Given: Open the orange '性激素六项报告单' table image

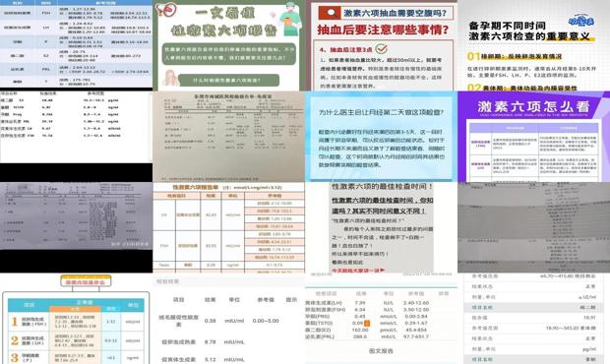Looking at the screenshot, I should (x=228, y=227).
